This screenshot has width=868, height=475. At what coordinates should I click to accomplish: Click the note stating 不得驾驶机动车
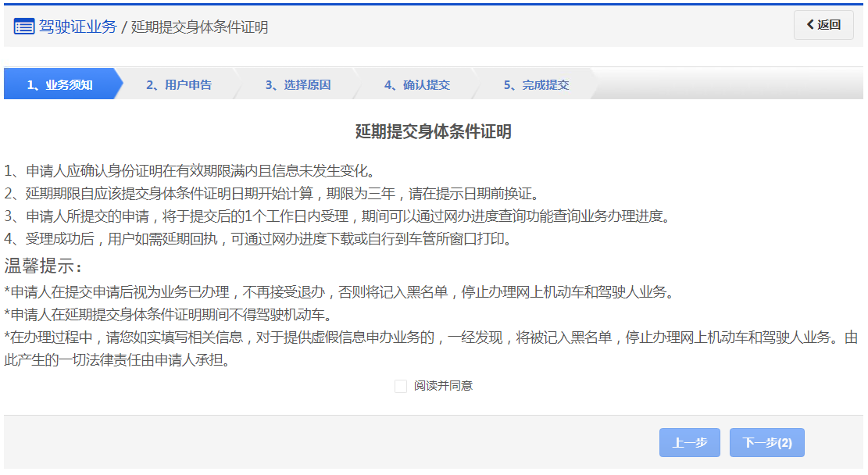[x=168, y=315]
